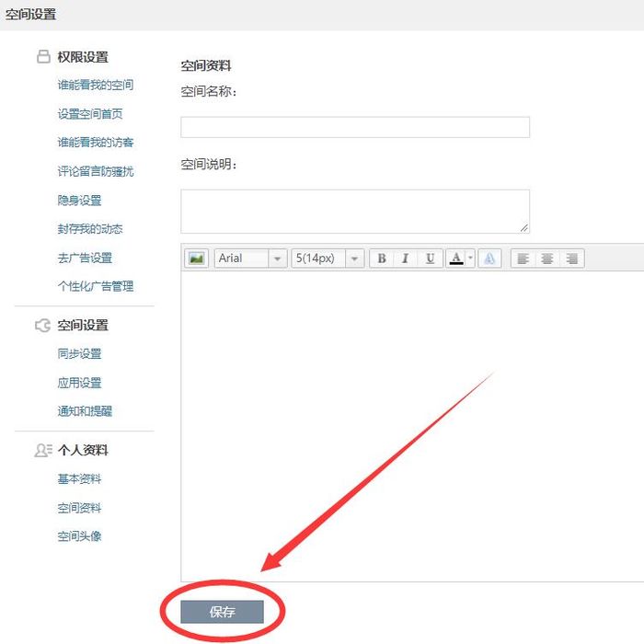Toggle underline formatting in editor toolbar

pyautogui.click(x=430, y=259)
